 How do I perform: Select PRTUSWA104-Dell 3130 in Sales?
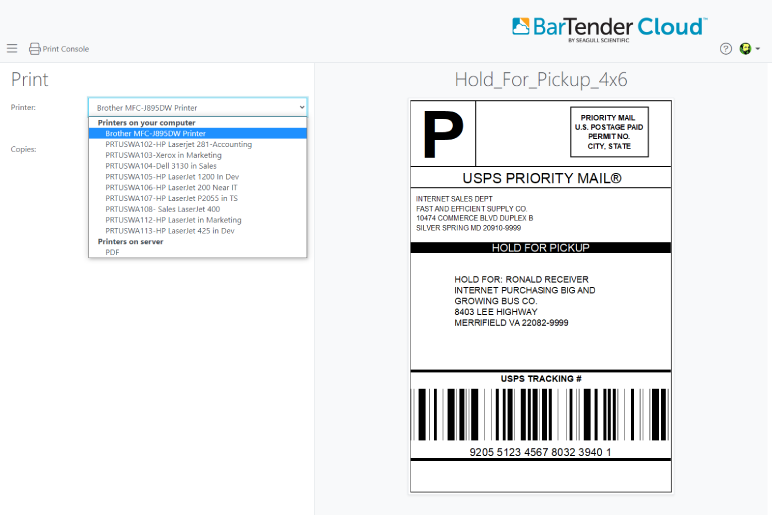198,166
